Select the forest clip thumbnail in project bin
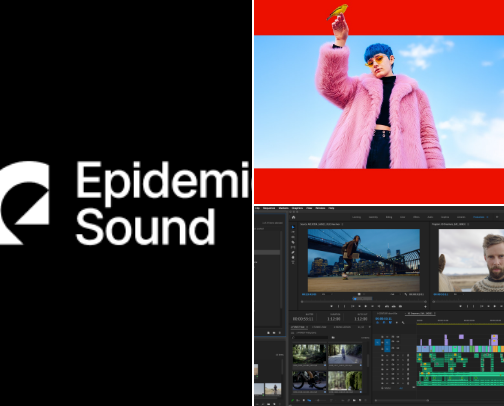 click(310, 354)
